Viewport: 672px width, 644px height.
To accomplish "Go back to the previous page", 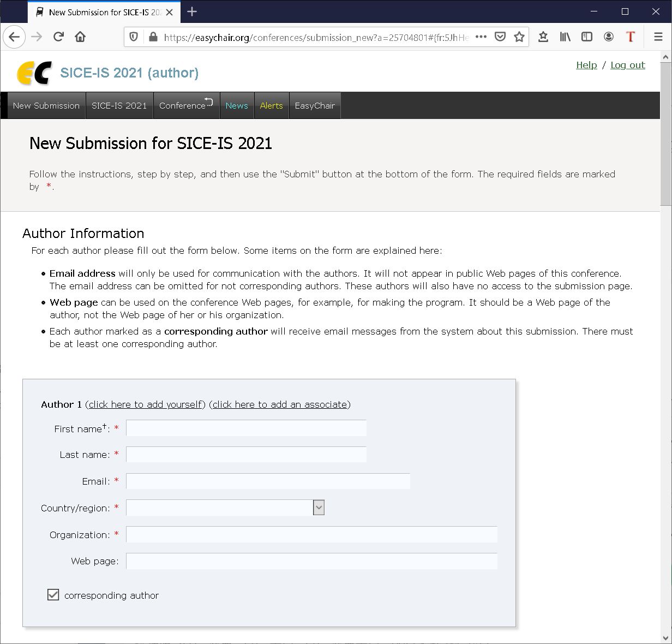I will 15,37.
